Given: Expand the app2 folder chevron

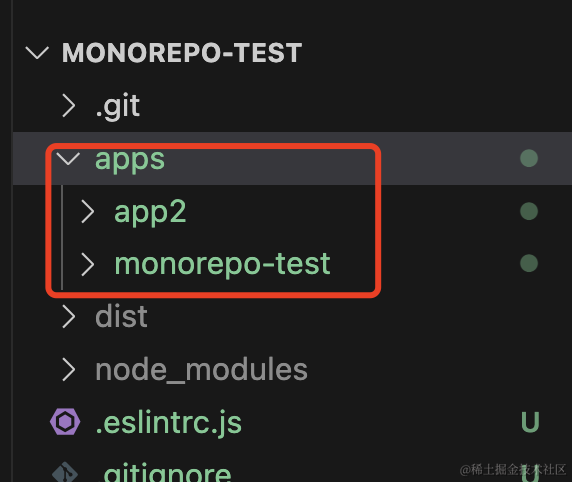Looking at the screenshot, I should click(x=88, y=212).
